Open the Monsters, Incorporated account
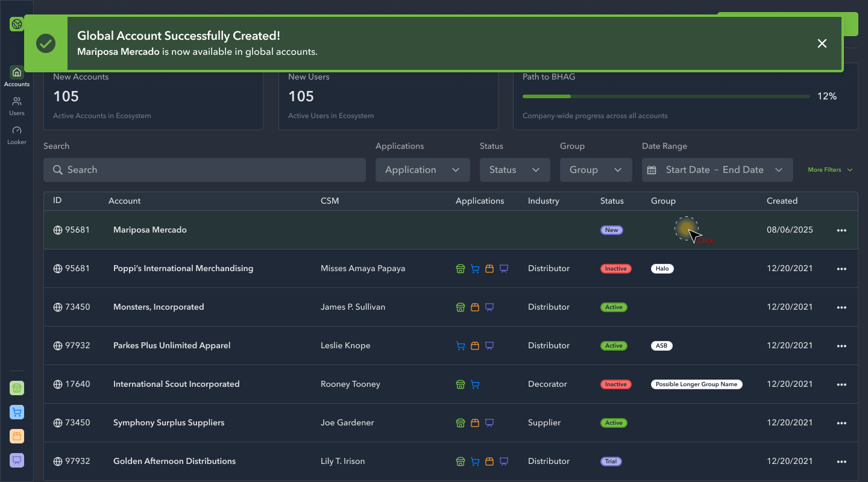Screen dimensions: 868x482 click(x=159, y=307)
